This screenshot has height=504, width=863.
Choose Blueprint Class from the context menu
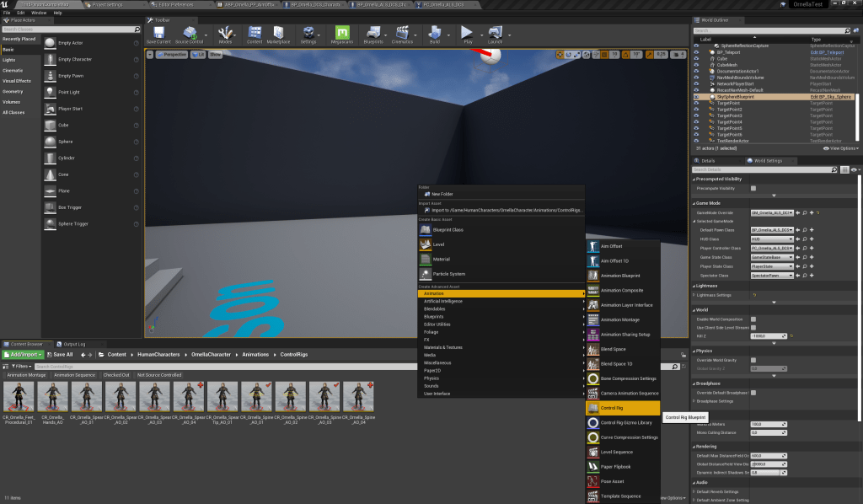point(449,229)
